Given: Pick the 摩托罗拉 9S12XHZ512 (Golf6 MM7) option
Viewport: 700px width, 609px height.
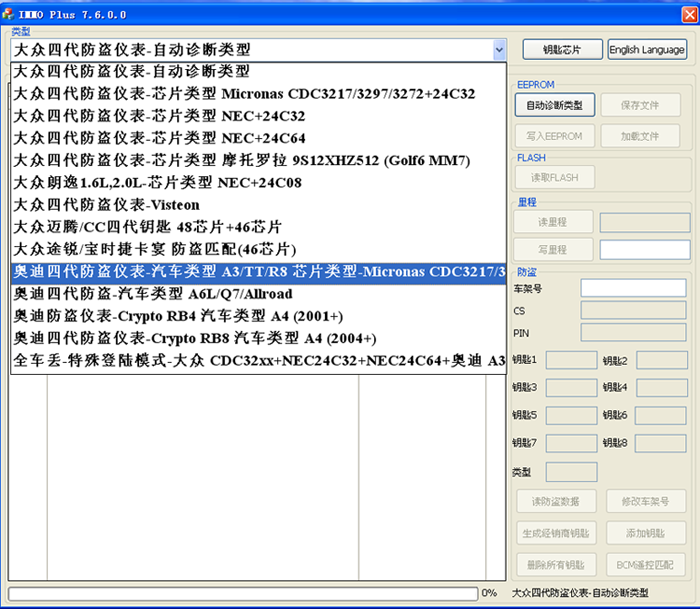Looking at the screenshot, I should tap(258, 160).
